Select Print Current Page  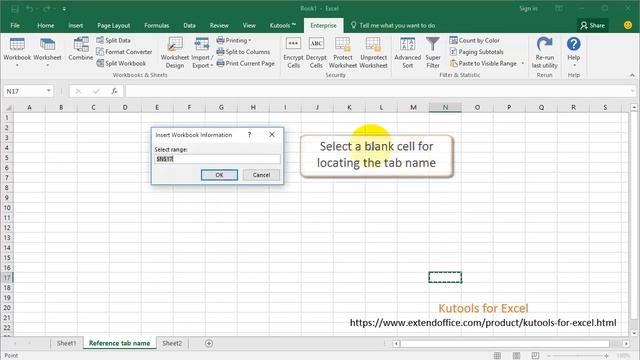[x=246, y=63]
